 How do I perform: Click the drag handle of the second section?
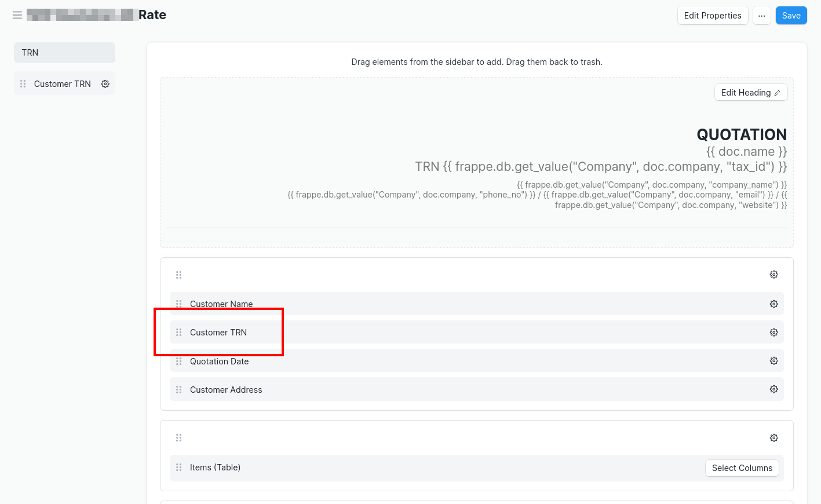(179, 437)
